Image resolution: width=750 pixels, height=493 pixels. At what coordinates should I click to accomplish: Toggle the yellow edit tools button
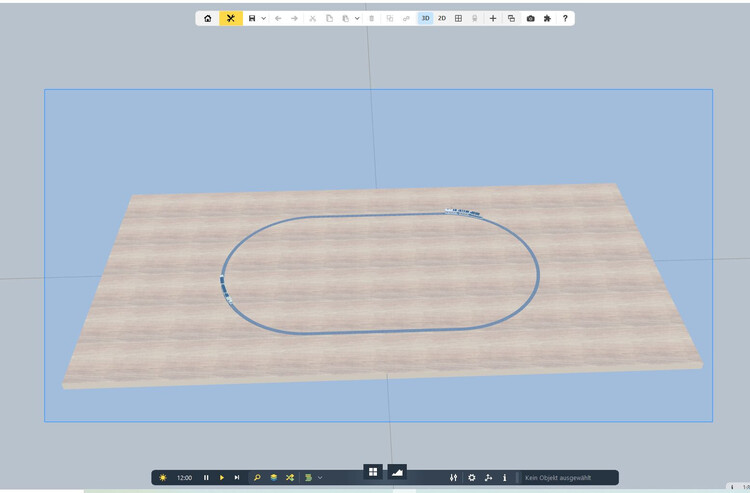point(231,18)
